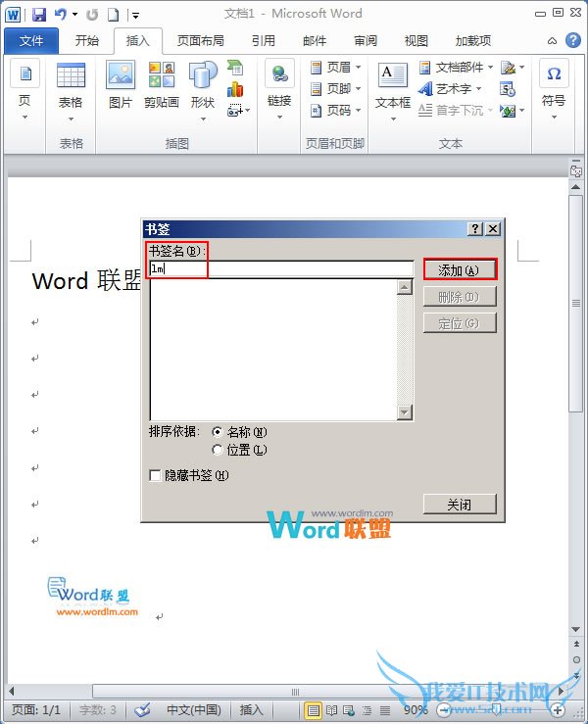
Task: Open the 形状 shapes gallery
Action: pyautogui.click(x=203, y=91)
